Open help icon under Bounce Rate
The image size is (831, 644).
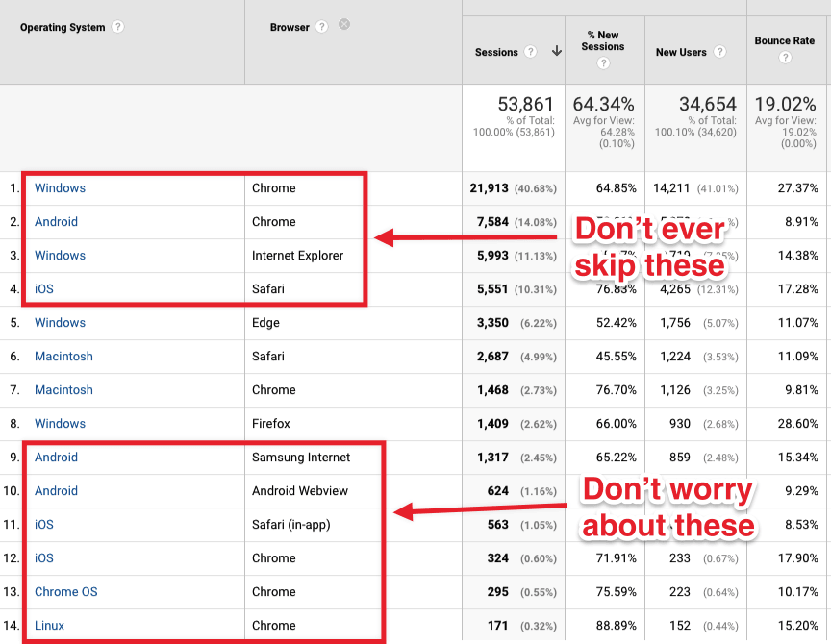pyautogui.click(x=785, y=57)
